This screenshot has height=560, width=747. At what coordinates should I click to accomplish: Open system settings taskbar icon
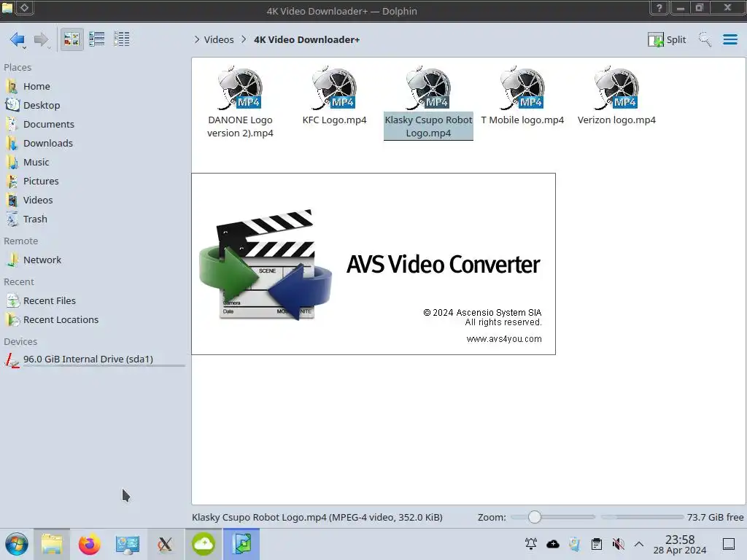[x=127, y=544]
